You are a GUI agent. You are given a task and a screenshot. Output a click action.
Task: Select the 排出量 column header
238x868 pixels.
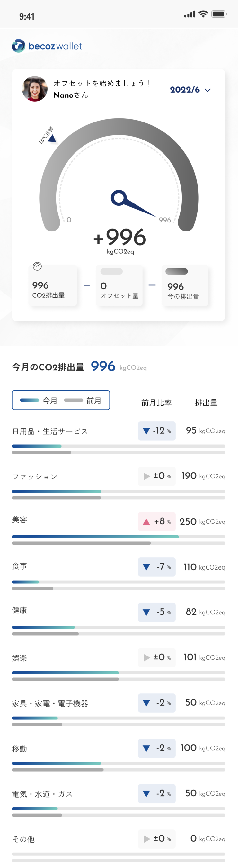click(x=206, y=403)
